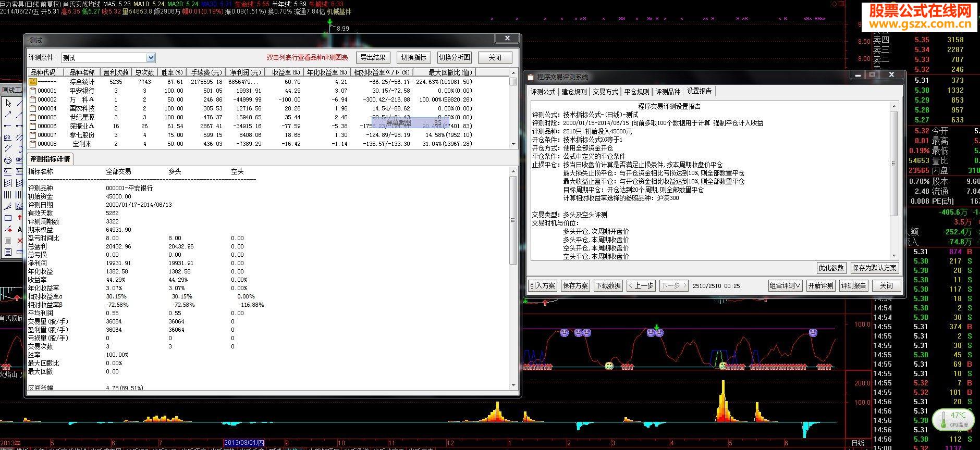
Task: Click the gray square tool icon
Action: [8, 241]
